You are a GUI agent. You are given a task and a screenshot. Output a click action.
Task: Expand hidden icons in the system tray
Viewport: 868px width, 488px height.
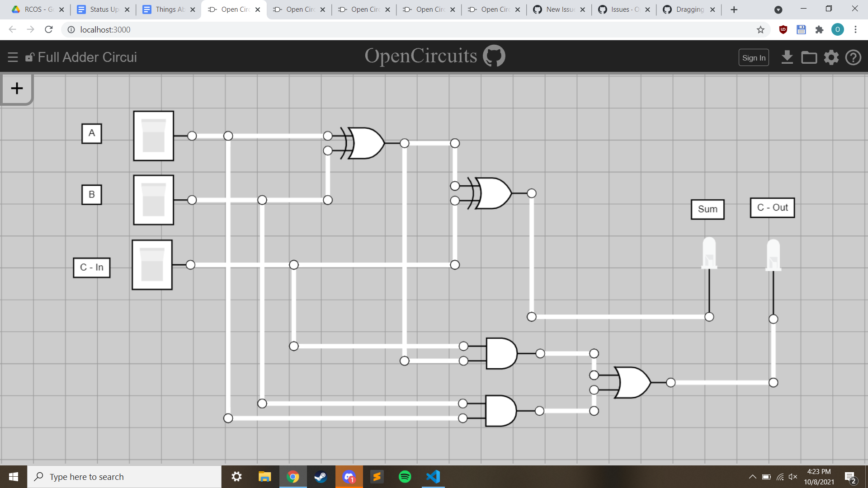click(x=753, y=477)
